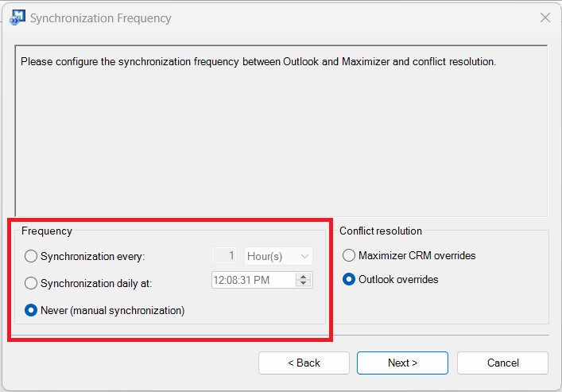Click the Conflict resolution group label
The height and width of the screenshot is (392, 562).
[x=381, y=231]
